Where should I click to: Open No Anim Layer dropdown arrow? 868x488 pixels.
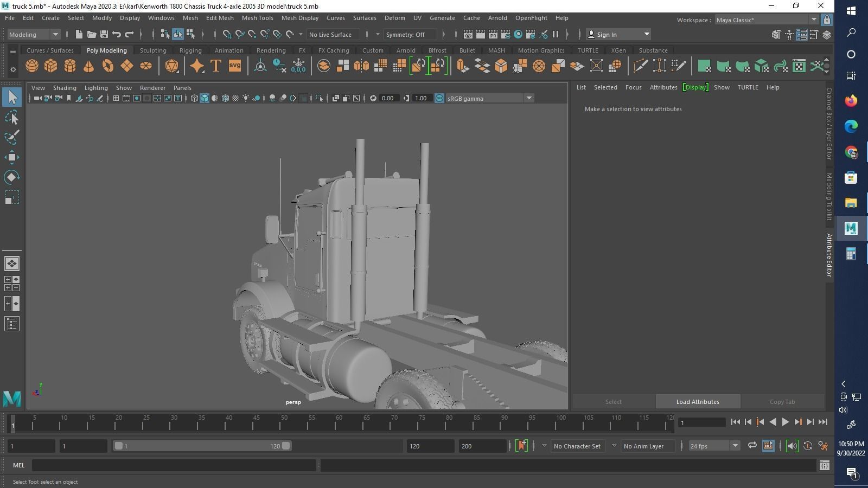pos(614,446)
